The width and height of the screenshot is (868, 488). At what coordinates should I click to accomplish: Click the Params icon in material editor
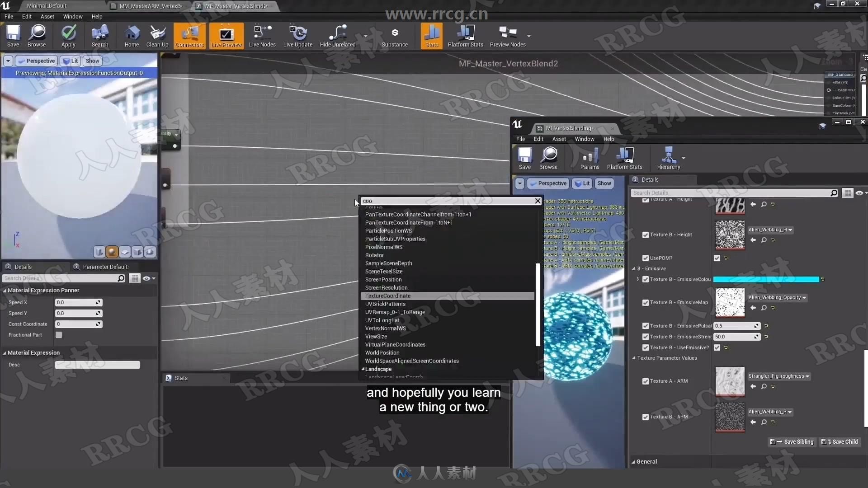coord(590,157)
